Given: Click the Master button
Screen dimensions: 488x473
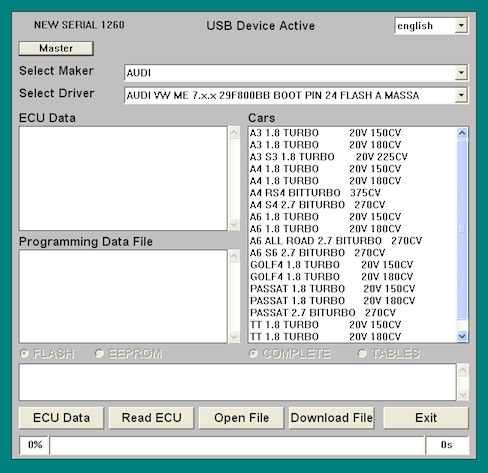Looking at the screenshot, I should point(56,49).
